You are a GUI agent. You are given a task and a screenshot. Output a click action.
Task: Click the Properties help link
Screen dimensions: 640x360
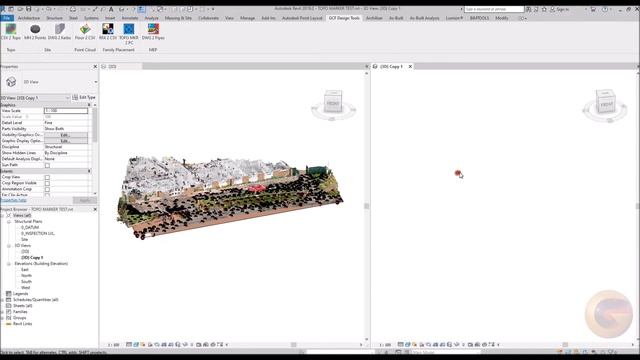click(13, 200)
